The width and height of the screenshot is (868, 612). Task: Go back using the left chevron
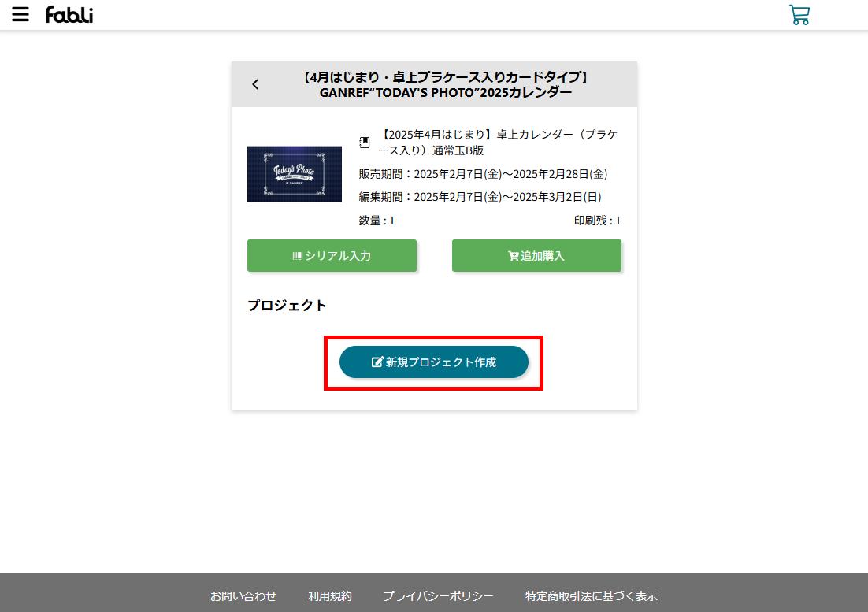tap(255, 84)
